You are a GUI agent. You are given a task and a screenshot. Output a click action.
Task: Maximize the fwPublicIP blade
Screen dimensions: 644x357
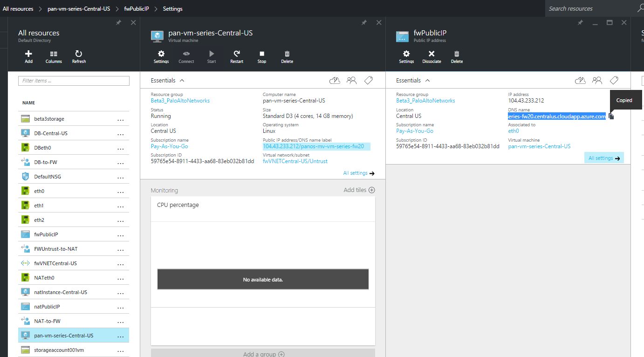(x=610, y=22)
